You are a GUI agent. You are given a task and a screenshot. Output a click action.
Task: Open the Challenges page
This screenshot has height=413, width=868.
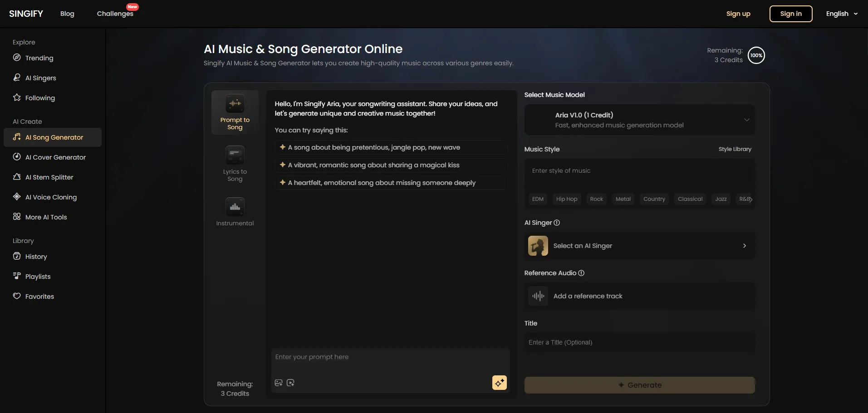click(115, 14)
